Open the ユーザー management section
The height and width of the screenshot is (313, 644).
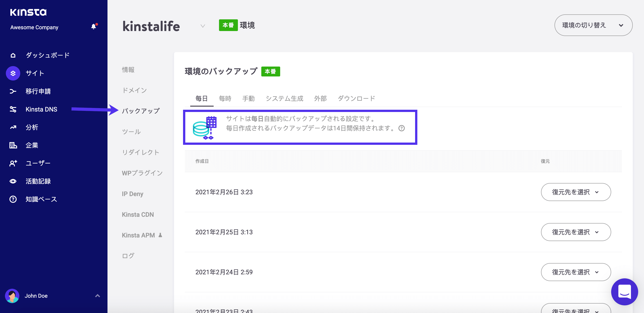click(38, 163)
